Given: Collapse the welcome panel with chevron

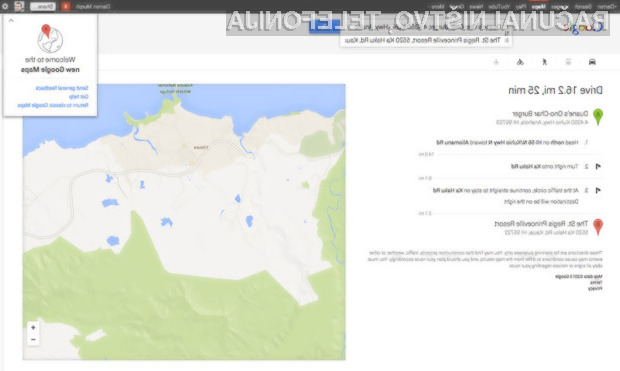Looking at the screenshot, I should coord(11,20).
